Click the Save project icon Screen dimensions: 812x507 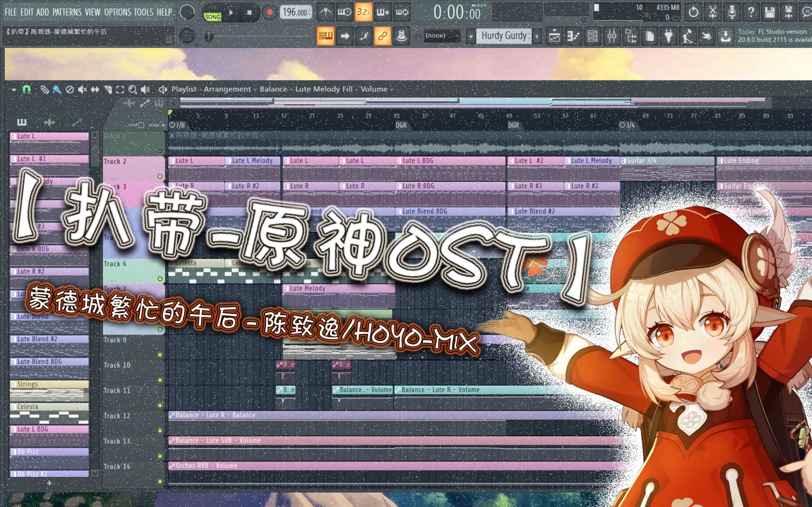[x=770, y=12]
